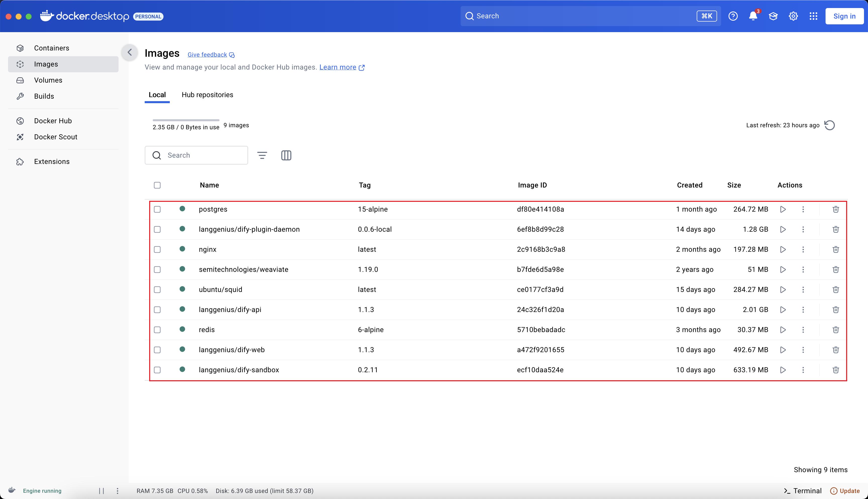Delete the semitechnologies/weaviate image
This screenshot has height=499, width=868.
[836, 269]
